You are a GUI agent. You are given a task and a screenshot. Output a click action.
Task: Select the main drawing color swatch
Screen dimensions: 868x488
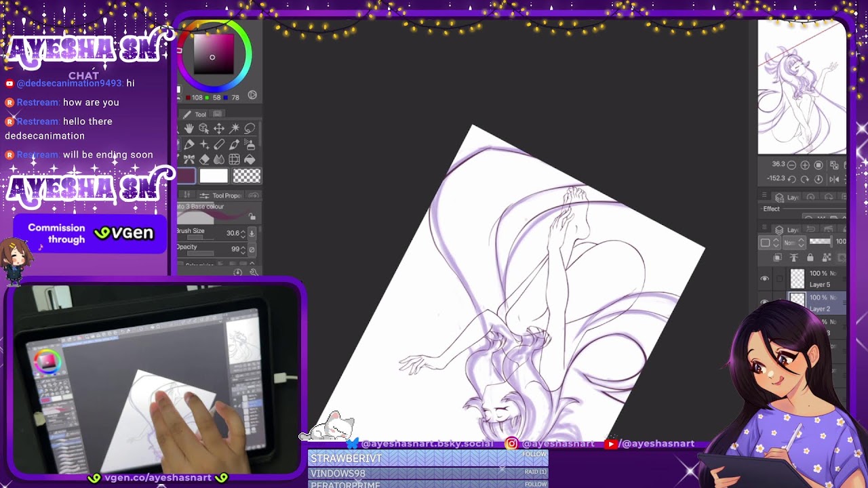186,176
